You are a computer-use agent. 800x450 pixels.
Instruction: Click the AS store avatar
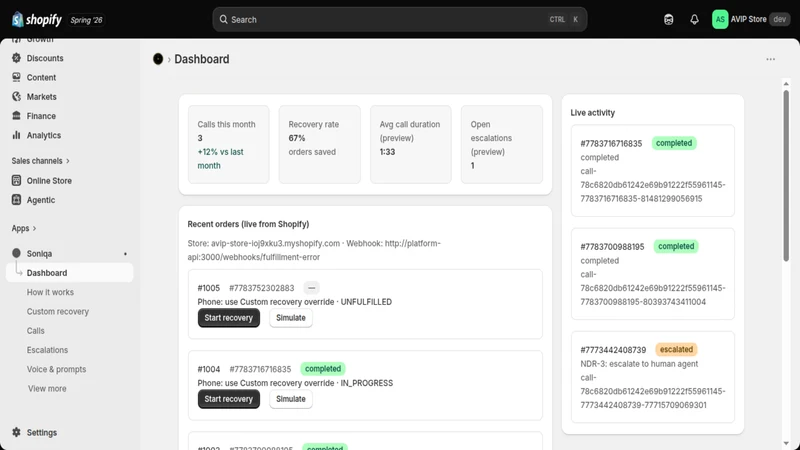point(719,19)
